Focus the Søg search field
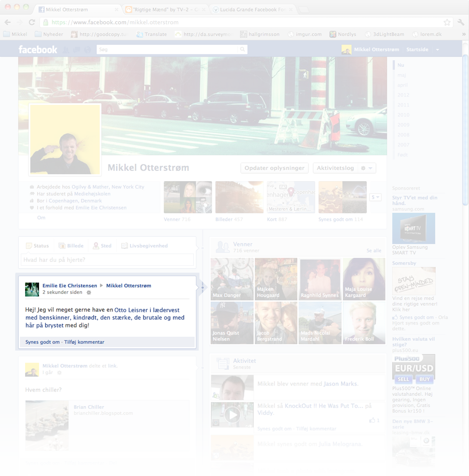469x476 pixels. point(168,49)
